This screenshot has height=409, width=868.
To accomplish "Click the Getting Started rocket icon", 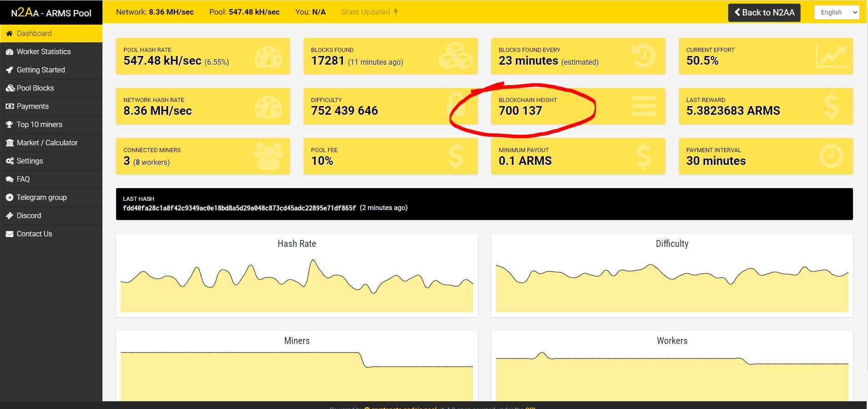I will [10, 70].
